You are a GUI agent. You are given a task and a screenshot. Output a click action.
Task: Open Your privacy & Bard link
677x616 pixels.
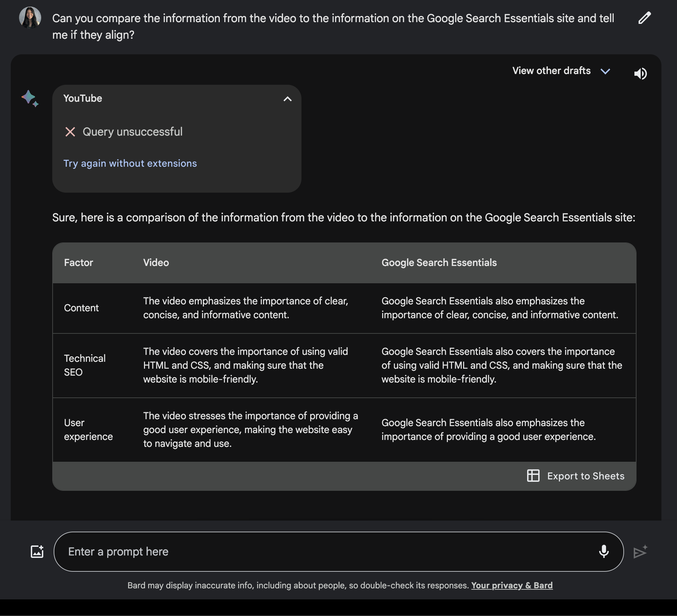[512, 585]
